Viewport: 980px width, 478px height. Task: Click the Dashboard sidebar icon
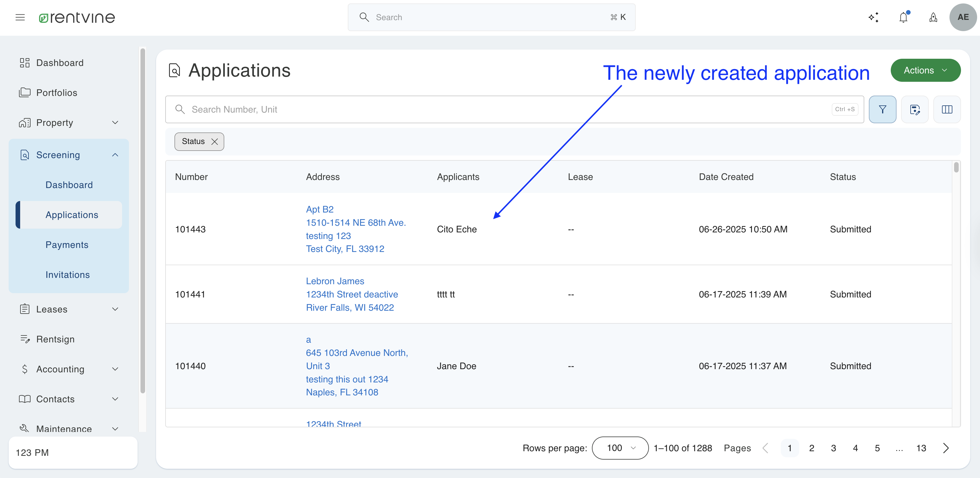pyautogui.click(x=25, y=63)
